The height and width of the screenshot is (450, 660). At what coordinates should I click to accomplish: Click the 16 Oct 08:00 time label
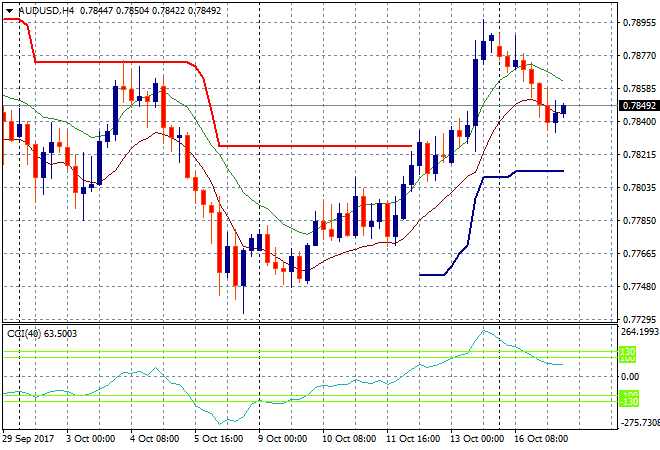coord(541,439)
